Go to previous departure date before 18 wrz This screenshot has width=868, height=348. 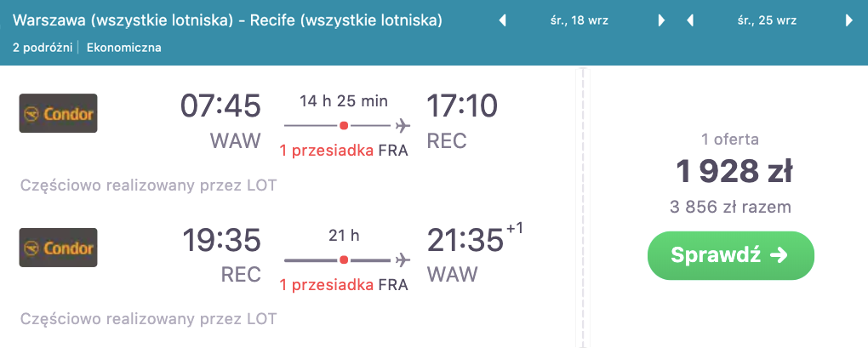502,21
